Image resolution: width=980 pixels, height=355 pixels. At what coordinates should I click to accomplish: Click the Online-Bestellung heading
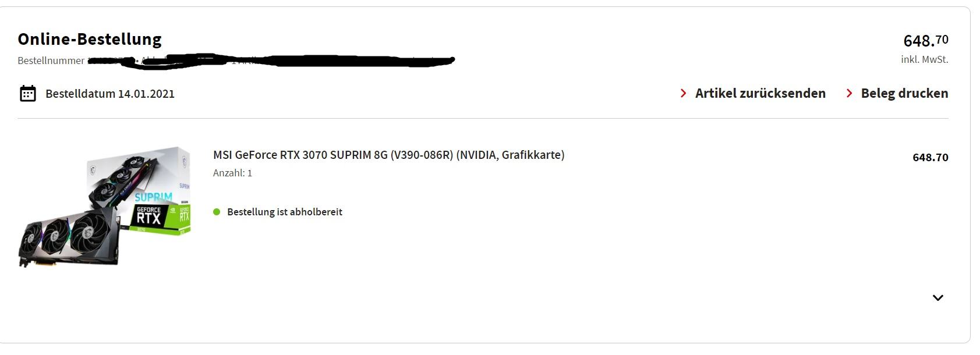pos(90,39)
